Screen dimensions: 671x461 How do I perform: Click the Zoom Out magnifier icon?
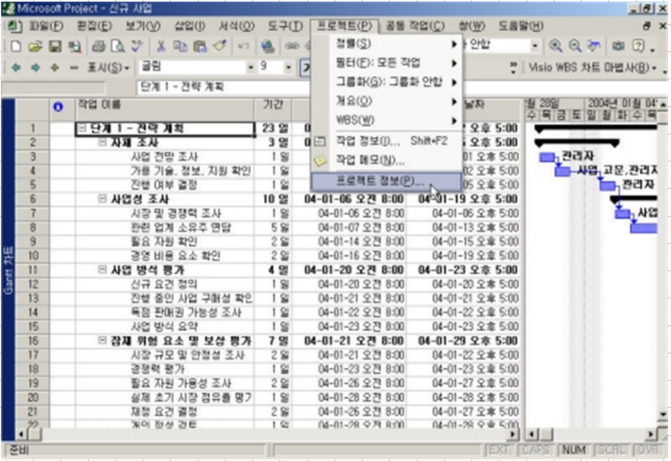[575, 46]
